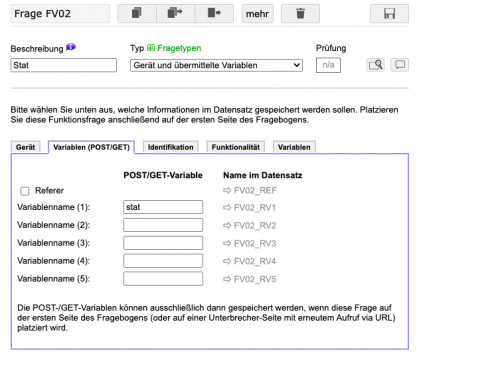Click the FV02_REF dataset name

255,190
